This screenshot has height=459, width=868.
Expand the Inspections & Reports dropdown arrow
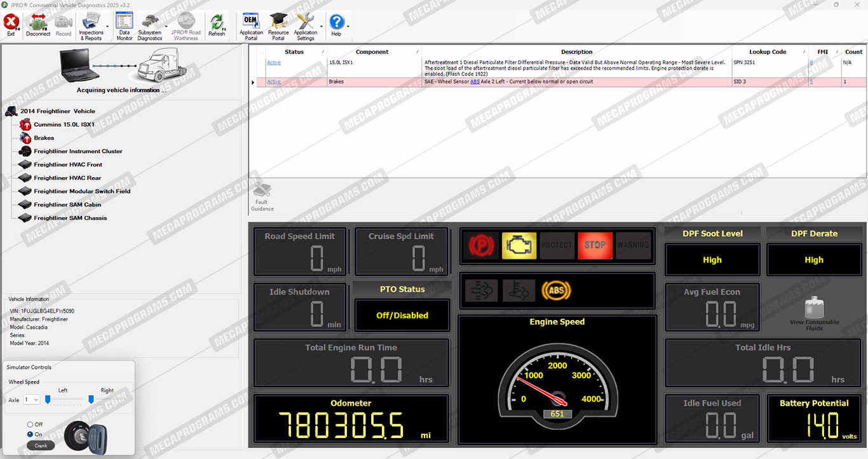coord(107,27)
